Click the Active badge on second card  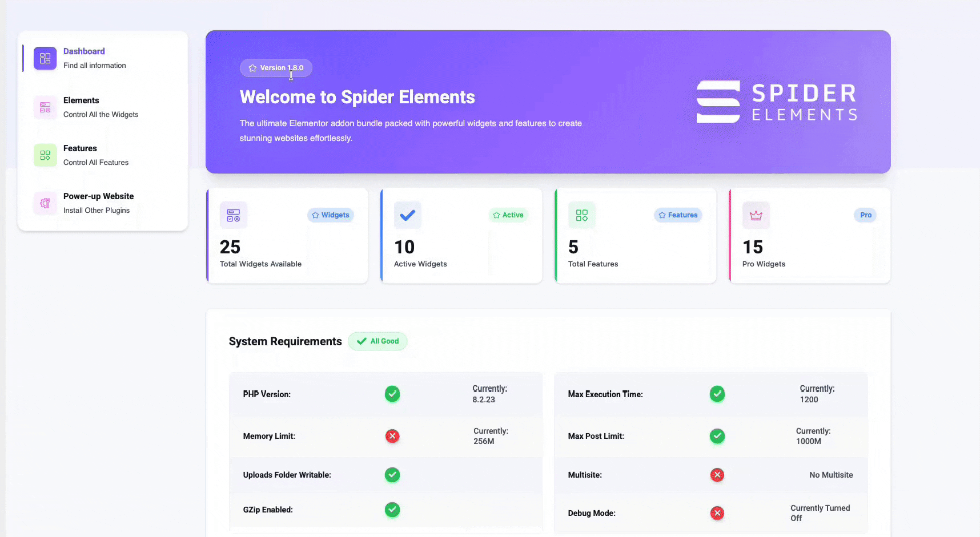point(508,215)
